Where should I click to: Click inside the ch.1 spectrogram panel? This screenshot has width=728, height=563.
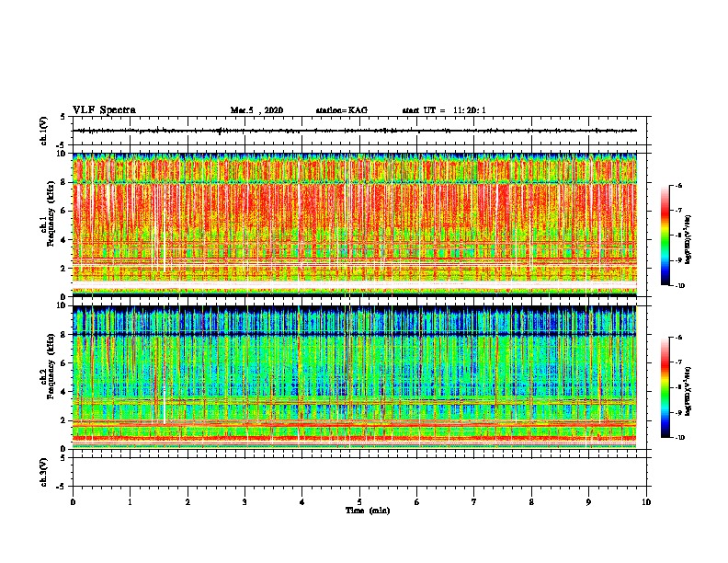tap(355, 224)
